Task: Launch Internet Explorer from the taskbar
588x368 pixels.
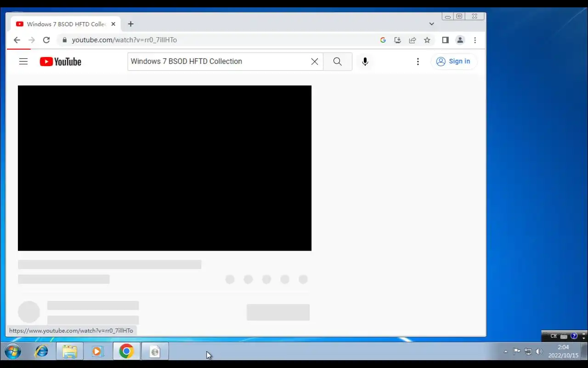Action: point(41,352)
